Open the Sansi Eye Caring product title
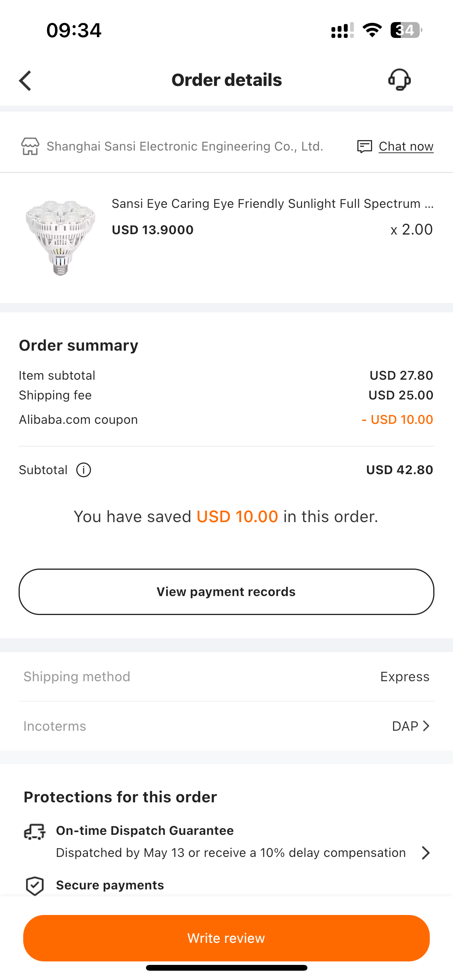Screen dimensions: 453x980 (x=273, y=204)
